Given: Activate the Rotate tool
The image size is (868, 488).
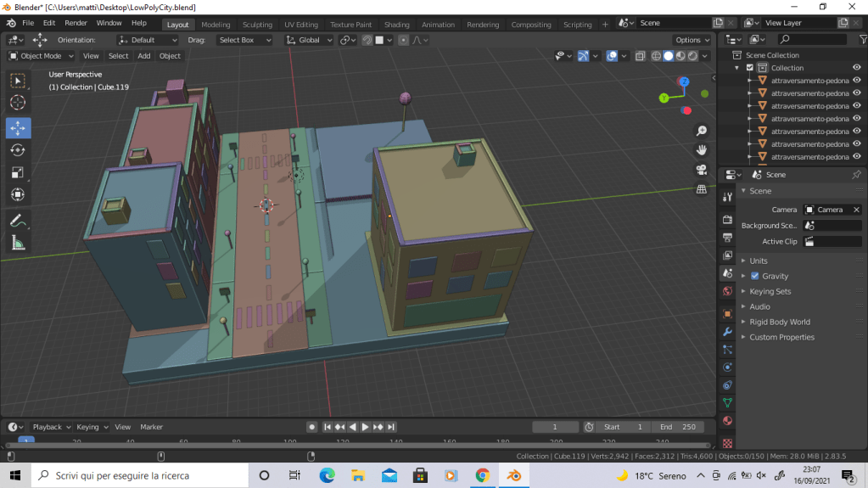Looking at the screenshot, I should pos(18,150).
